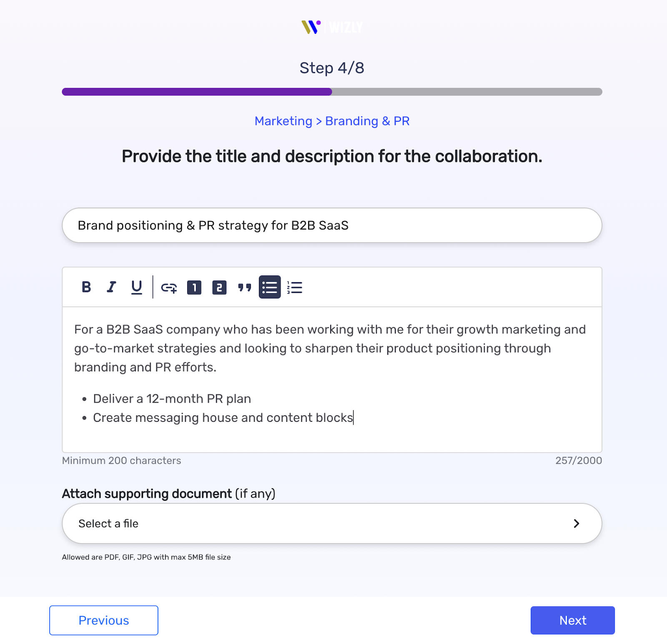
Task: Apply Heading 2 style
Action: pos(219,288)
